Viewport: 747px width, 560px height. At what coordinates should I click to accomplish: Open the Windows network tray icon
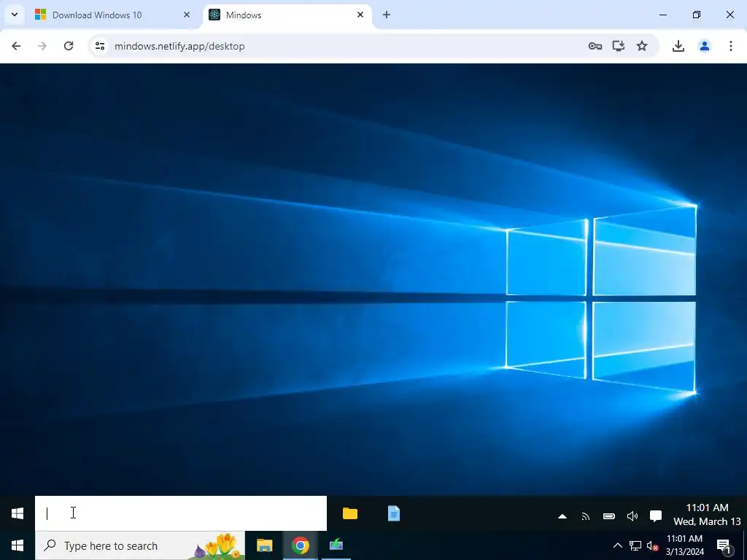[635, 545]
